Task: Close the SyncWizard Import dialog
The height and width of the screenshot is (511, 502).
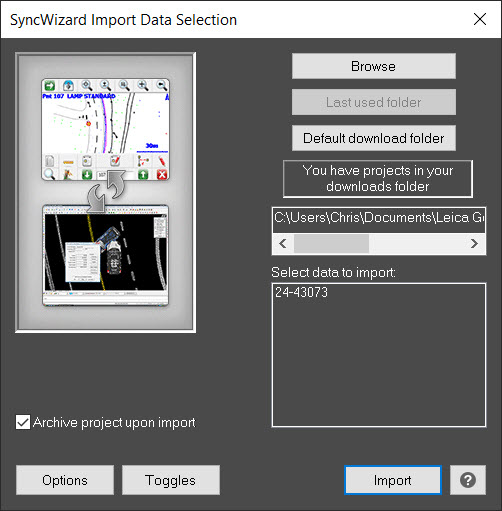Action: (x=480, y=19)
